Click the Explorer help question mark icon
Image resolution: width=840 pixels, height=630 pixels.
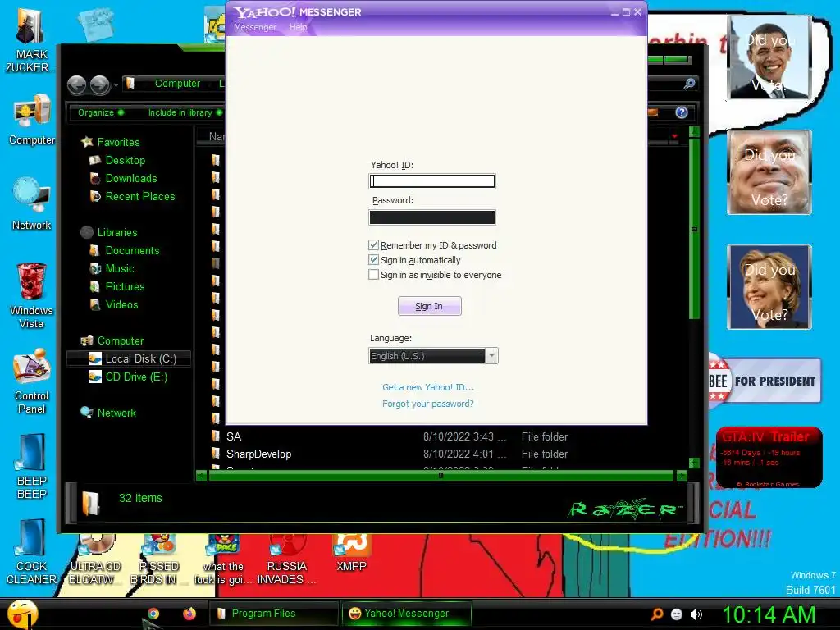(682, 112)
